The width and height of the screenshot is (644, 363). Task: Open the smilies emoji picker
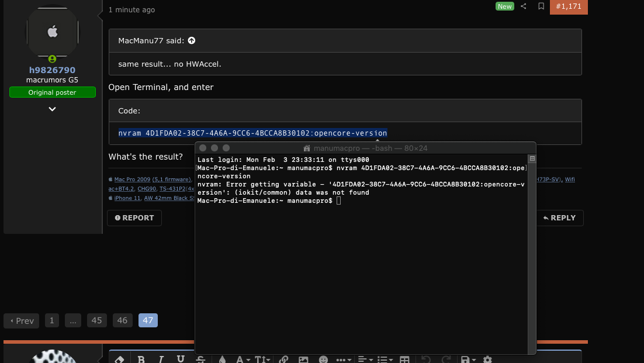tap(324, 359)
